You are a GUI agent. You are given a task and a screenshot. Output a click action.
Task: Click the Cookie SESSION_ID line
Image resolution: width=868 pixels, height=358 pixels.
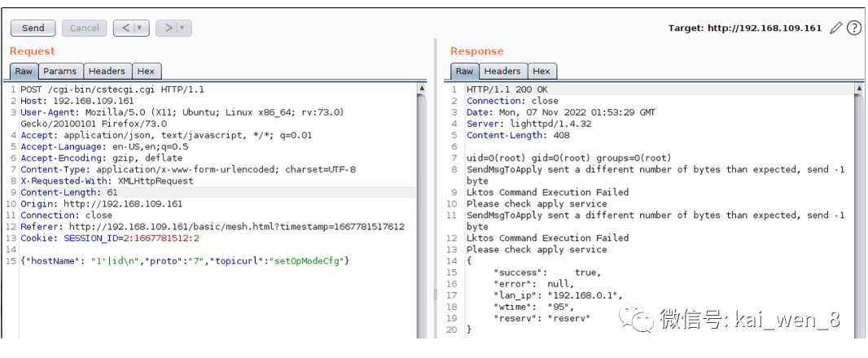coord(110,238)
